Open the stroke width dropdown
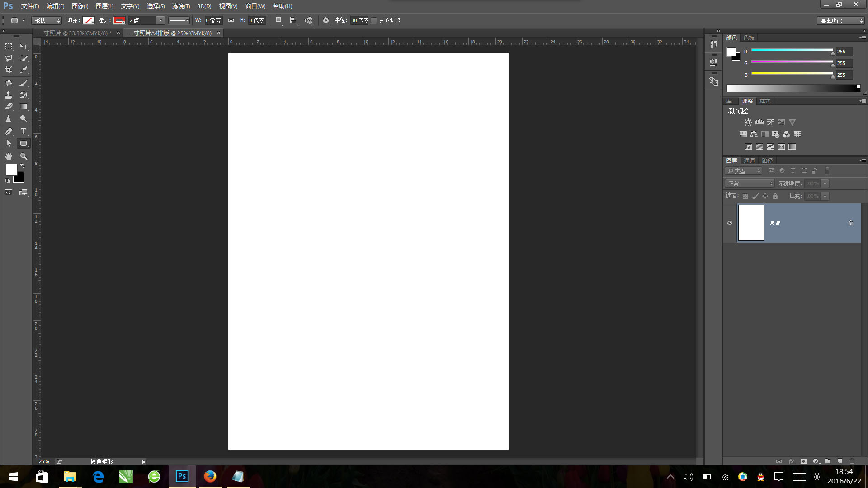This screenshot has height=488, width=868. (x=160, y=20)
